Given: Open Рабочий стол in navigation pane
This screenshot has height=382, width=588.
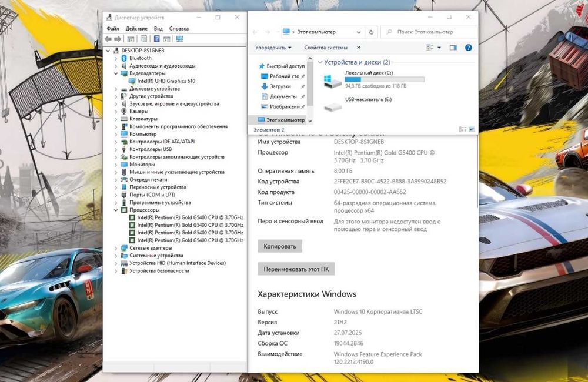Looking at the screenshot, I should click(283, 76).
